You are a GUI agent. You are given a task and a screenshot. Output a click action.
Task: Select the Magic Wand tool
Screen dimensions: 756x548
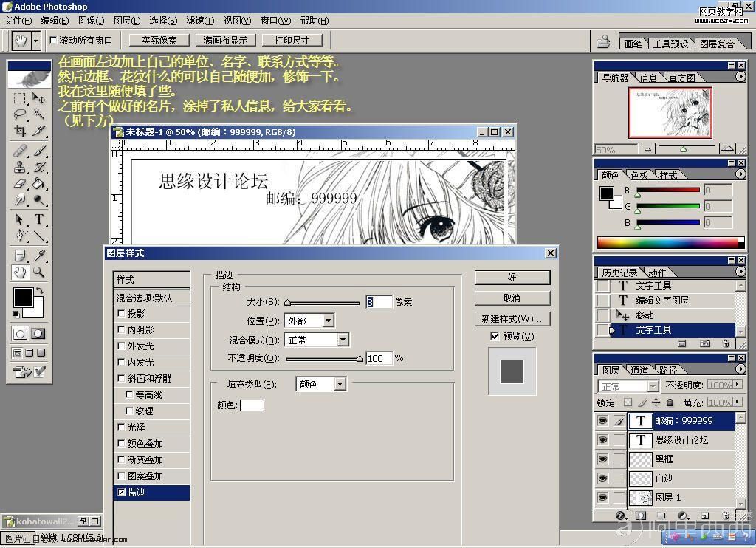pyautogui.click(x=39, y=114)
